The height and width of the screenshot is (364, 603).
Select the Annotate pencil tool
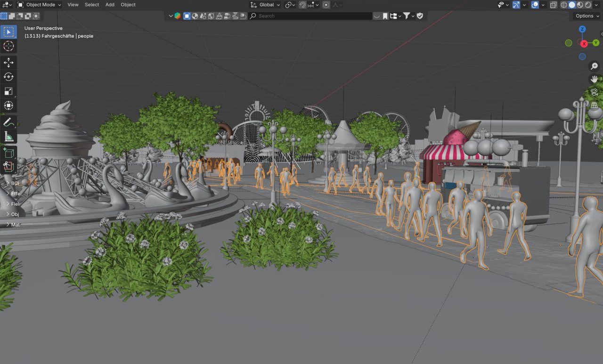click(x=8, y=123)
